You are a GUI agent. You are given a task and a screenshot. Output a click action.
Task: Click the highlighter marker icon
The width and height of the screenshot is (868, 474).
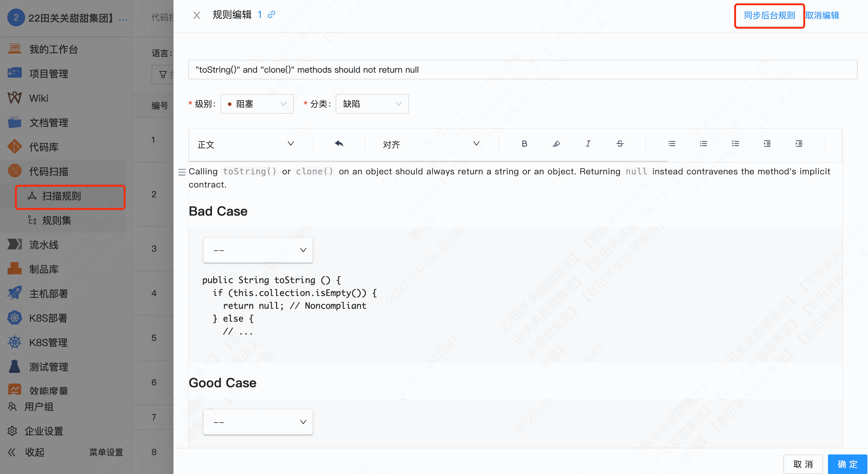pos(556,144)
